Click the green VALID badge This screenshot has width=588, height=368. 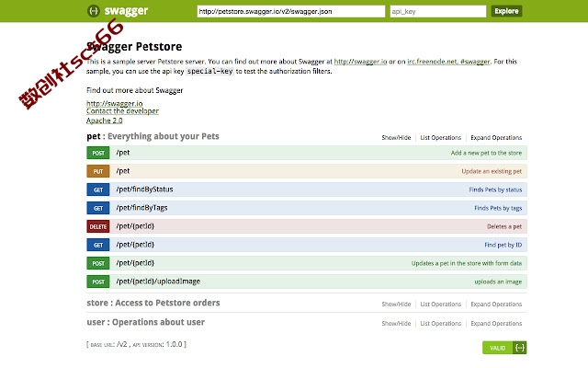click(x=498, y=348)
